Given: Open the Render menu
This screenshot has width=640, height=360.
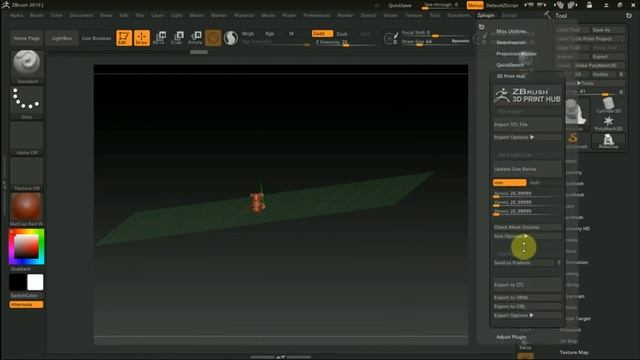Looking at the screenshot, I should [x=345, y=16].
